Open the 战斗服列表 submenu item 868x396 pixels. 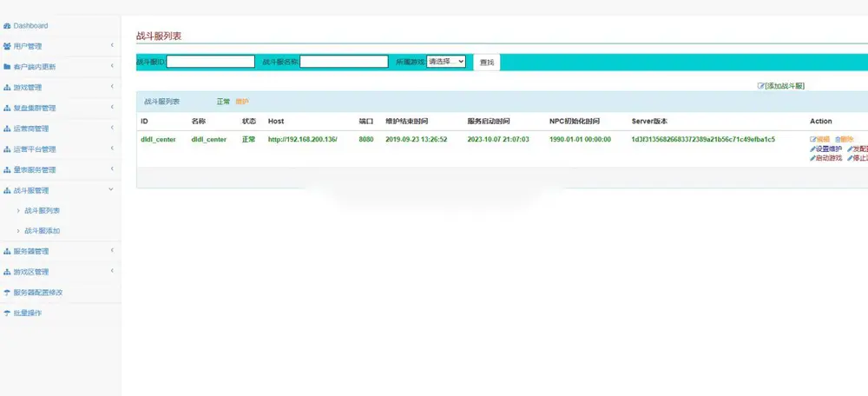click(x=42, y=210)
